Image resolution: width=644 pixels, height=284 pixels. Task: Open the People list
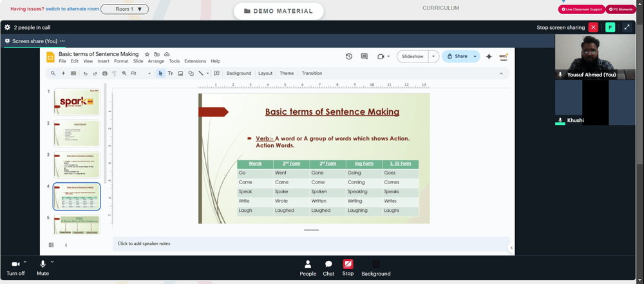coord(308,269)
